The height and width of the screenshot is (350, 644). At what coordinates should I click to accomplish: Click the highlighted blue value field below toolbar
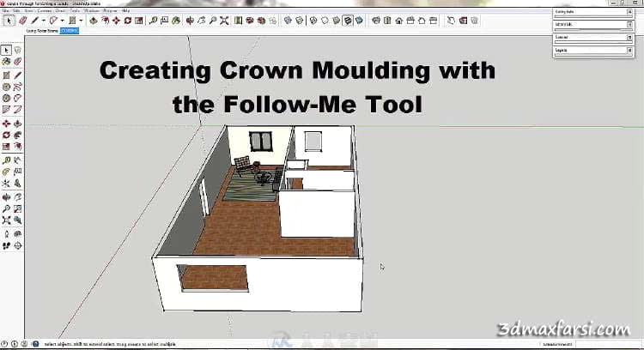point(70,31)
